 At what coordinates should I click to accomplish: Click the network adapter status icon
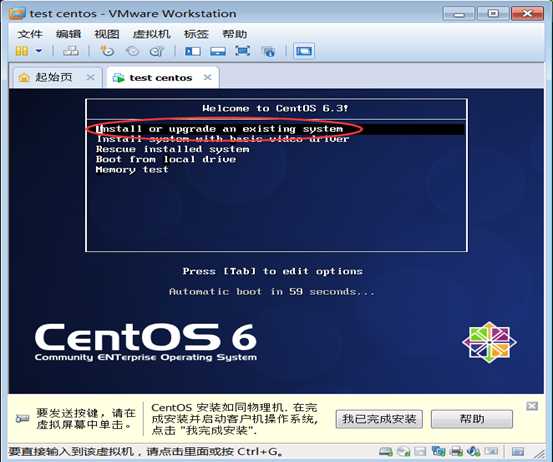pos(438,451)
